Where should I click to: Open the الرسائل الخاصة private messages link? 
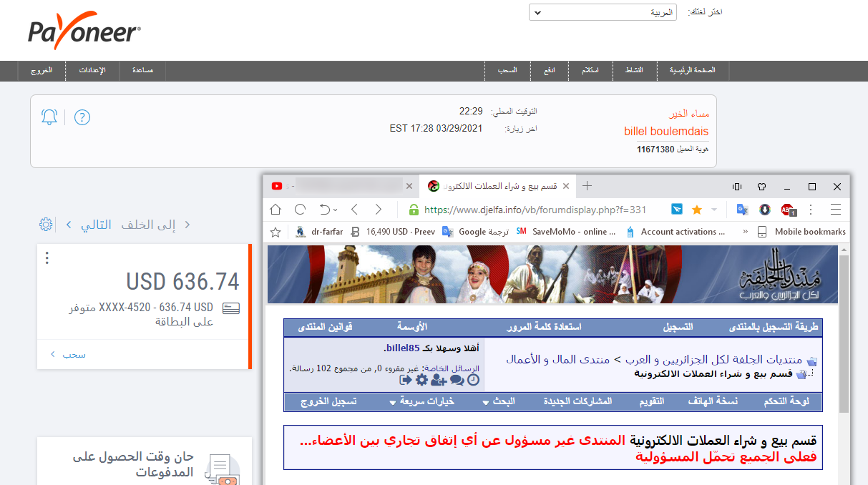point(451,368)
